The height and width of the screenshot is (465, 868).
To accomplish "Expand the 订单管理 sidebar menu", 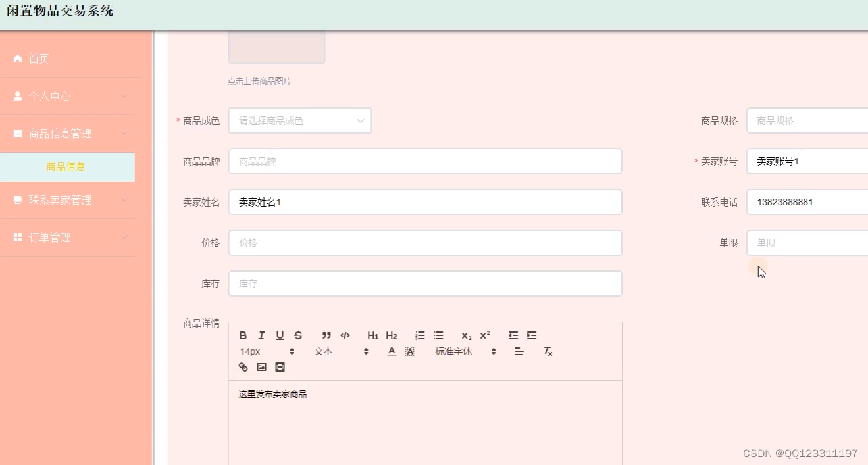I will tap(67, 237).
